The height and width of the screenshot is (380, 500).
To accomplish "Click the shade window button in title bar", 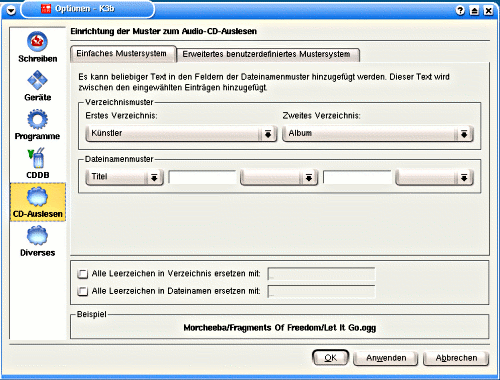I will (474, 10).
